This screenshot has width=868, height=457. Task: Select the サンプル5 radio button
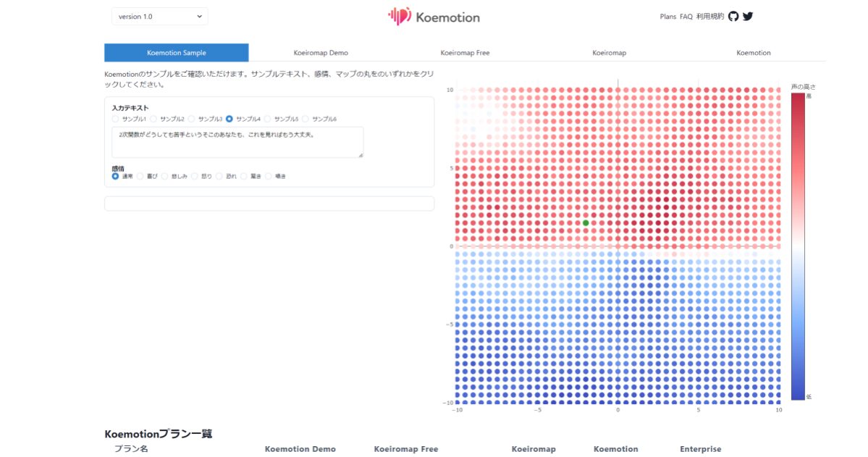(267, 119)
